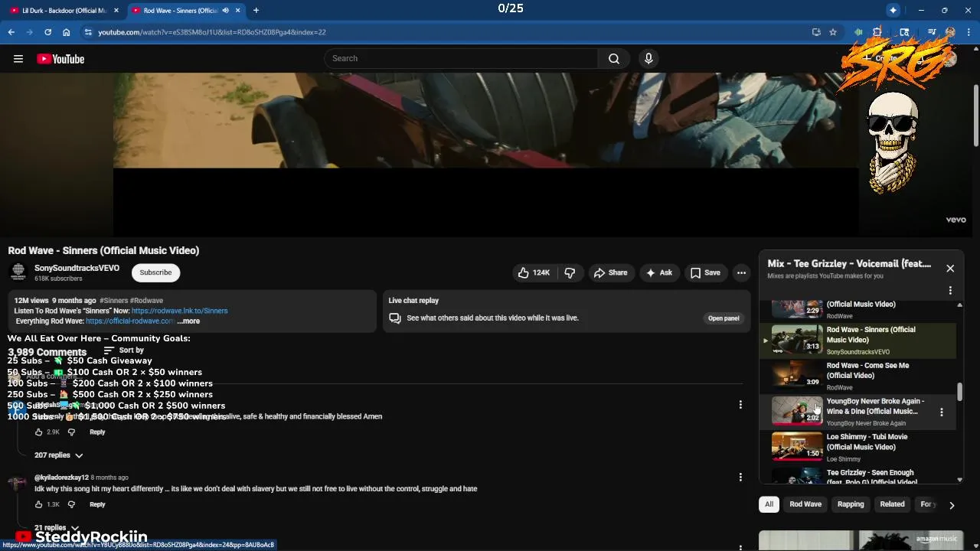Click the main page vertical scrollbar
This screenshot has width=980, height=551.
[976, 115]
